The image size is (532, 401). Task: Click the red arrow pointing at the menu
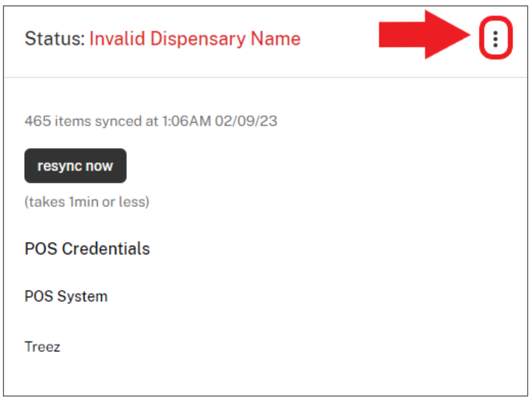424,35
